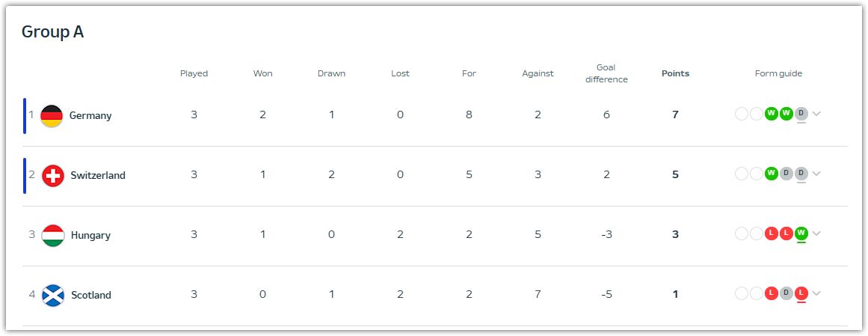The width and height of the screenshot is (868, 336).
Task: Select Germany's latest draw form badge
Action: (801, 114)
